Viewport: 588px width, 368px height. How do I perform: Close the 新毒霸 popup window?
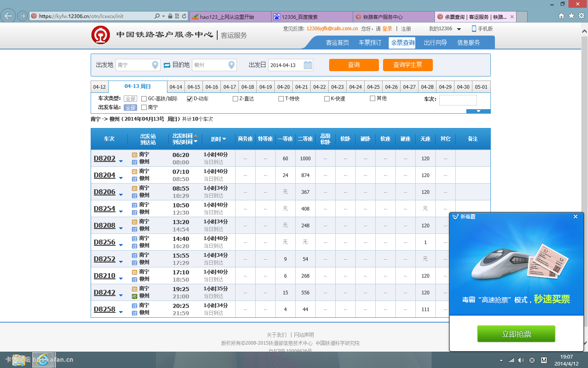(575, 217)
